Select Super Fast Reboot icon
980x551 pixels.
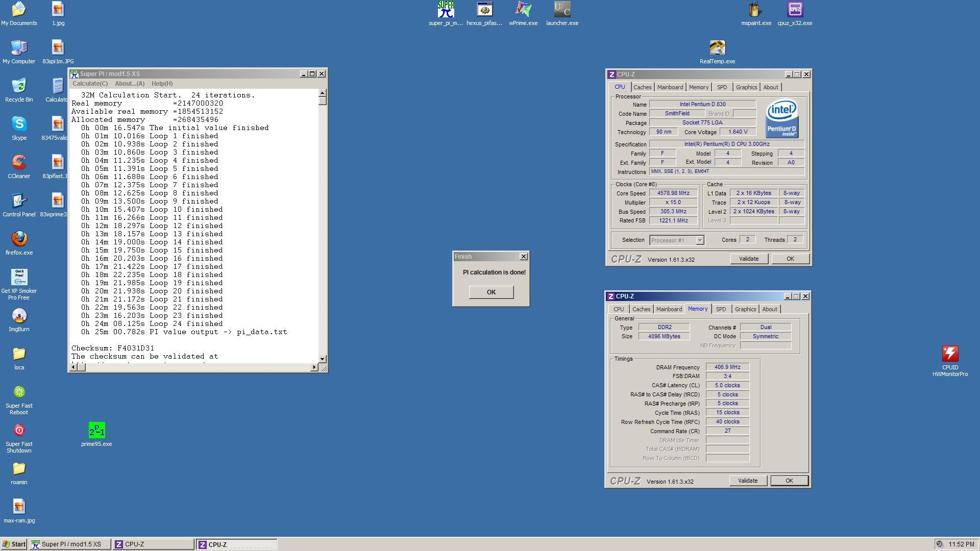[19, 399]
